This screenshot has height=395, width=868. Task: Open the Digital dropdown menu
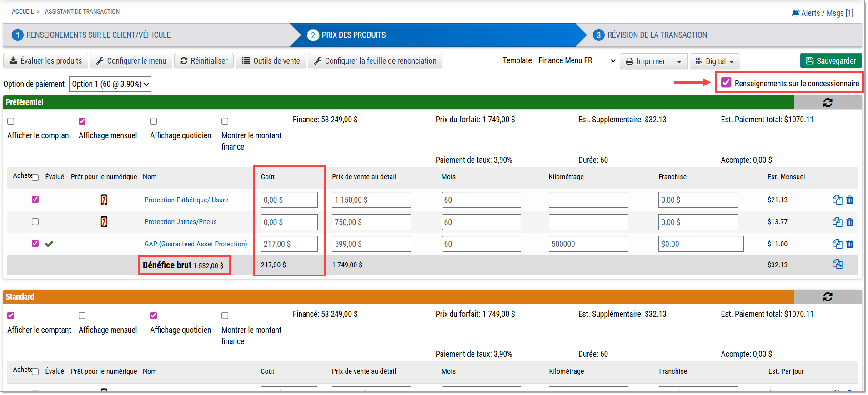click(715, 61)
